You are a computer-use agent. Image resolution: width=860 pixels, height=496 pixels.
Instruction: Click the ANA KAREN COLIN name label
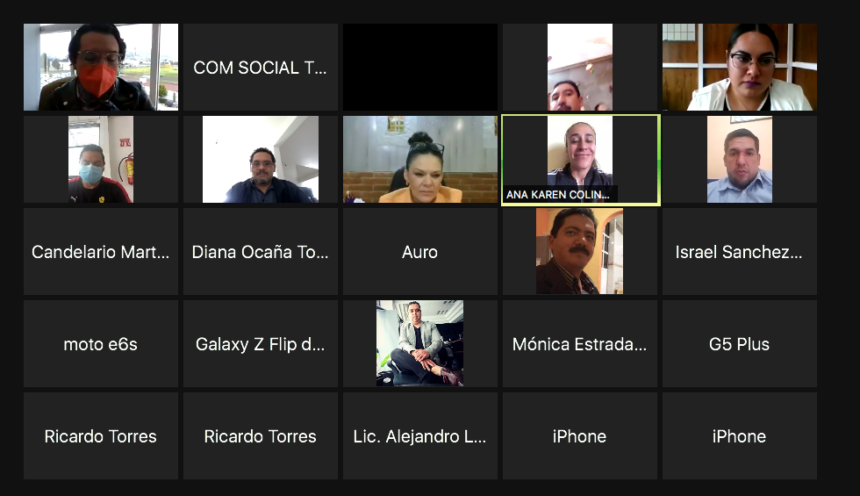(558, 194)
